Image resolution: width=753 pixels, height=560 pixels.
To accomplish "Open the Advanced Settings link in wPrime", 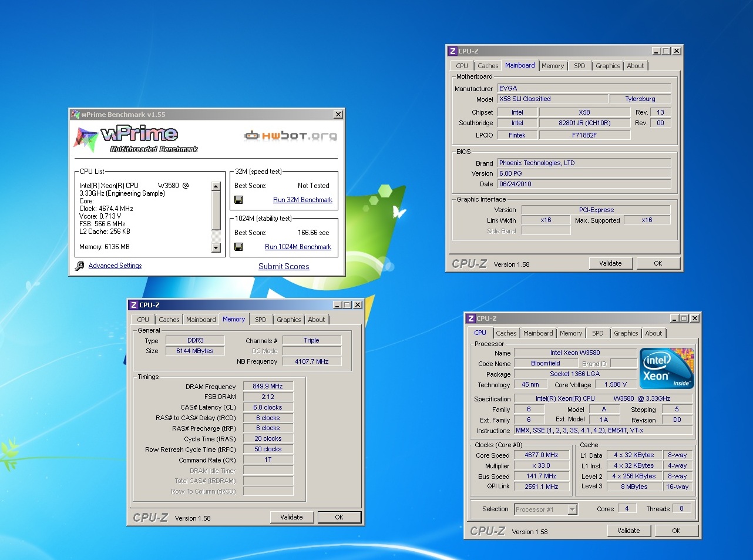I will click(115, 266).
